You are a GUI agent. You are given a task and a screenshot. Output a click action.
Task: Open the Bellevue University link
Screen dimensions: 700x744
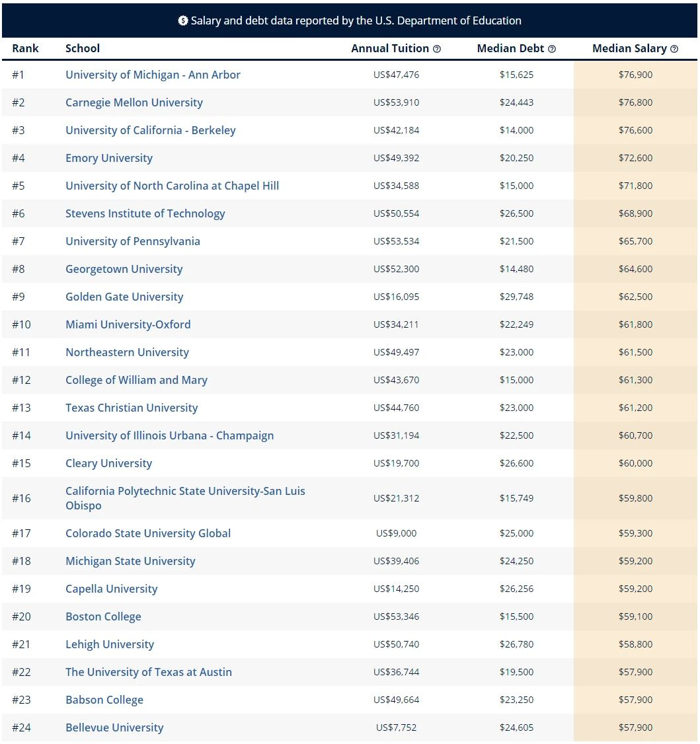[114, 727]
